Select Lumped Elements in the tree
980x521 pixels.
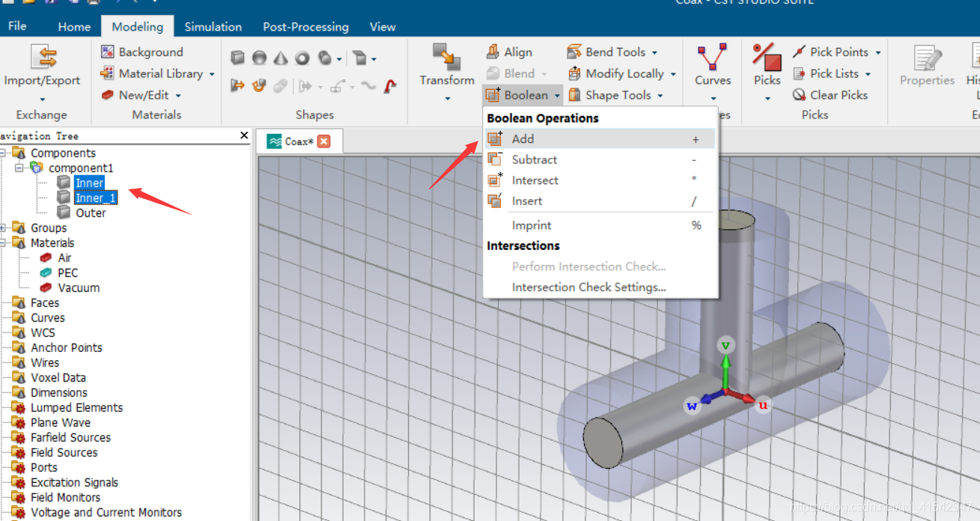tap(76, 407)
